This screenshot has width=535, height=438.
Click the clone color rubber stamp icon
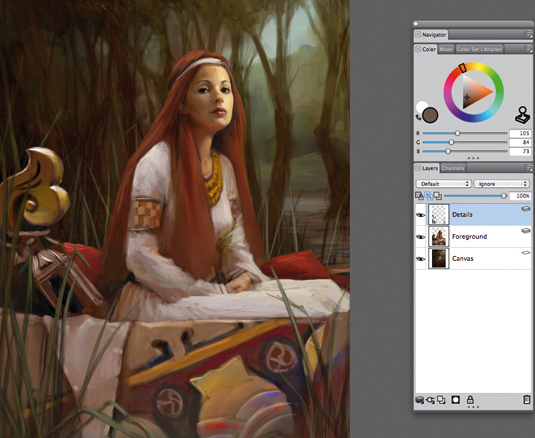click(x=522, y=115)
